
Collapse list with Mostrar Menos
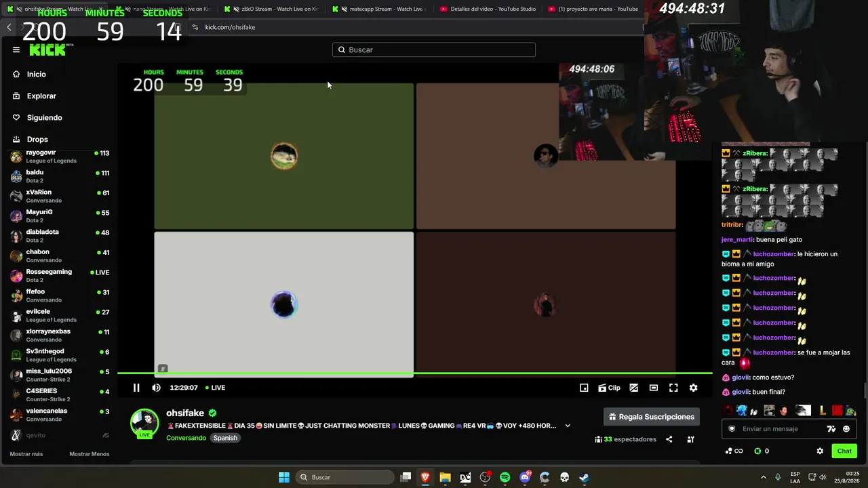pos(90,454)
